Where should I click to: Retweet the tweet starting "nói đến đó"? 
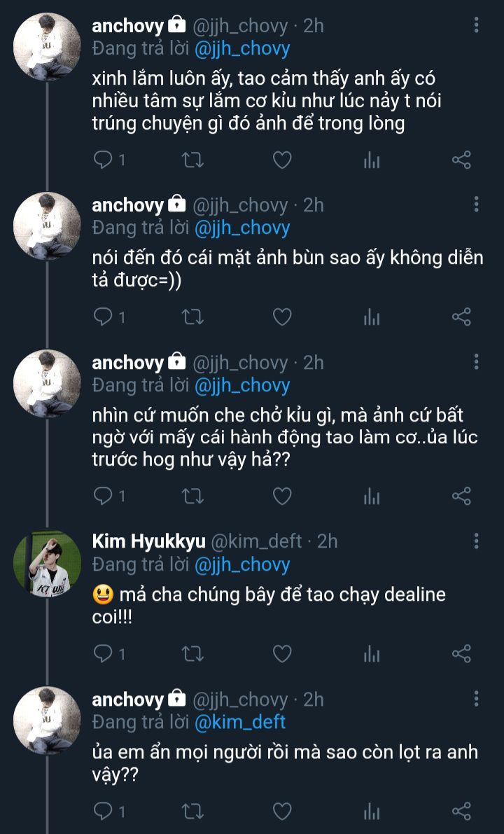[192, 318]
